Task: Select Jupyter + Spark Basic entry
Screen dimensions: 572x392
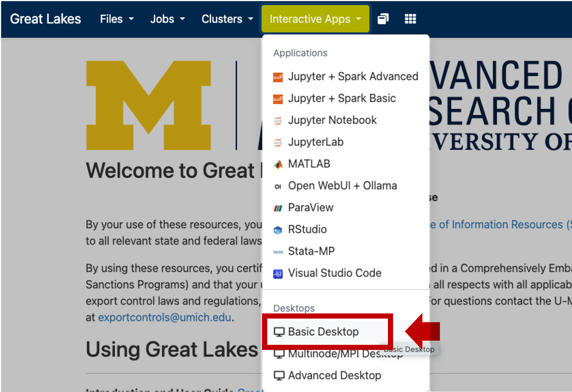Action: (x=342, y=98)
